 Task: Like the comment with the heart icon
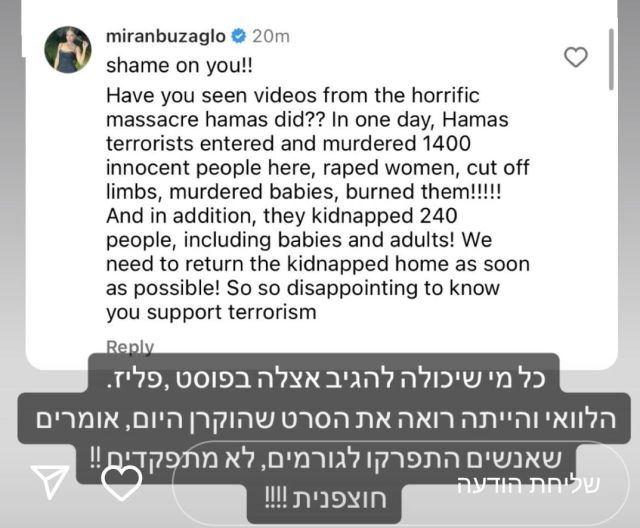point(576,57)
